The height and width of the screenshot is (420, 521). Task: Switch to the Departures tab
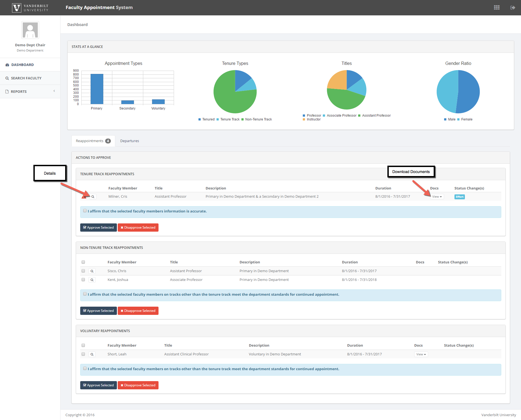129,141
